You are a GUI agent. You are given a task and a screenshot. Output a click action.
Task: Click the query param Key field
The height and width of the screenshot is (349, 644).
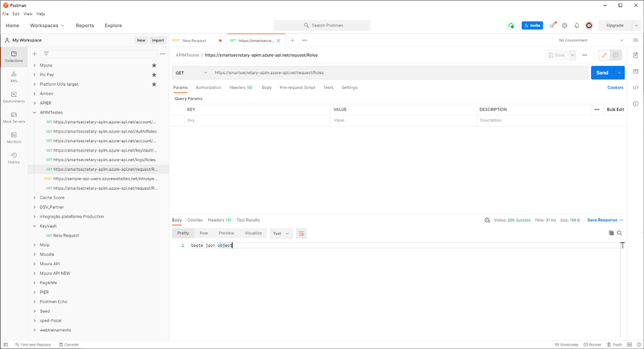point(257,121)
